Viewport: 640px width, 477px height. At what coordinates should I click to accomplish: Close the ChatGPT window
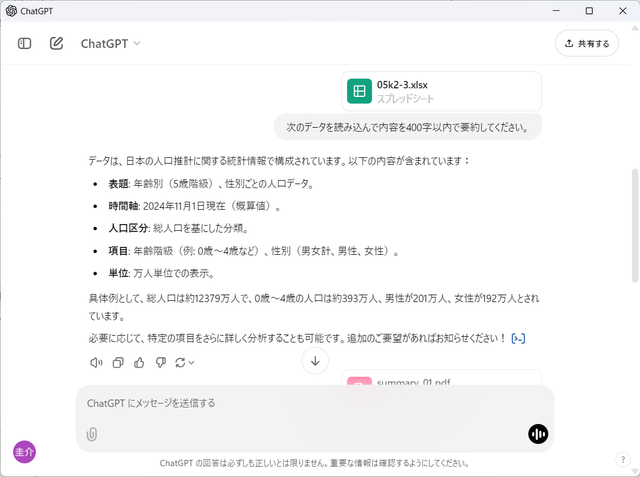623,11
